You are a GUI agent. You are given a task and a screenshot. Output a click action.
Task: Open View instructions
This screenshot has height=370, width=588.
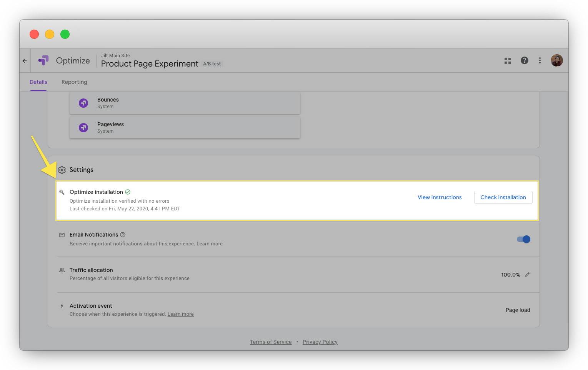coord(440,197)
